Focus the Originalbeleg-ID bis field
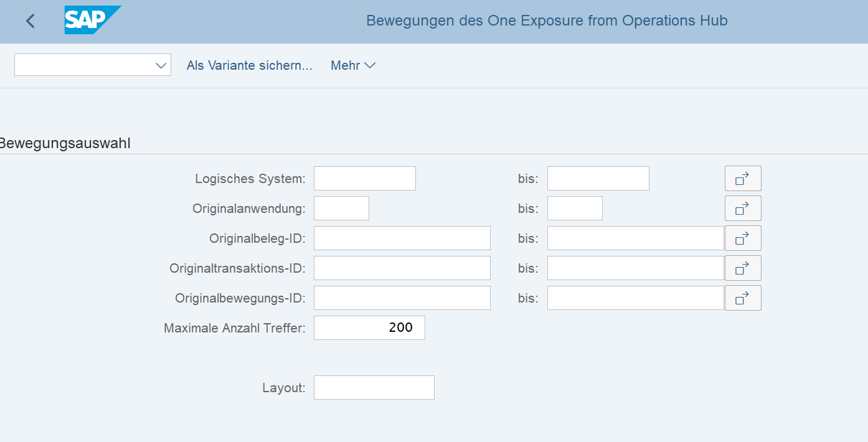868x442 pixels. pyautogui.click(x=635, y=238)
